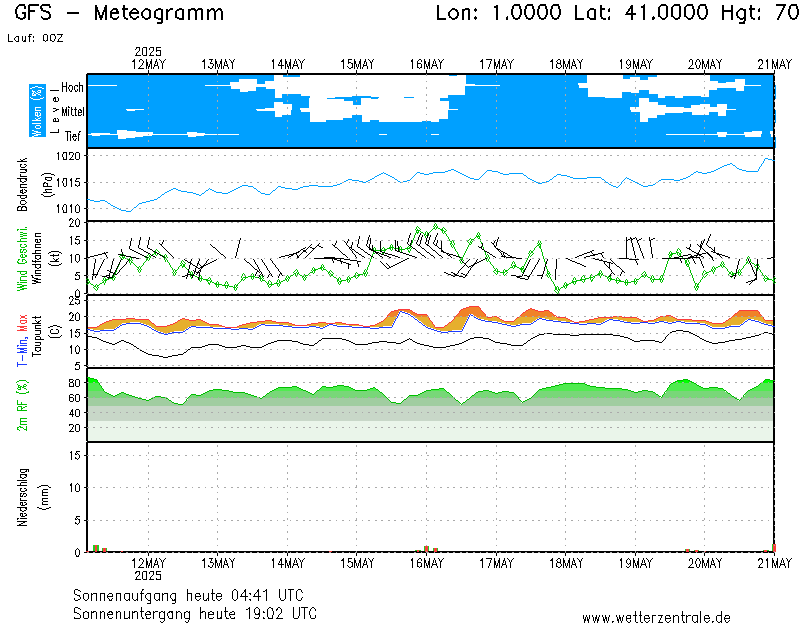Select the 40 value on humidity axis
Image resolution: width=800 pixels, height=625 pixels.
(74, 413)
